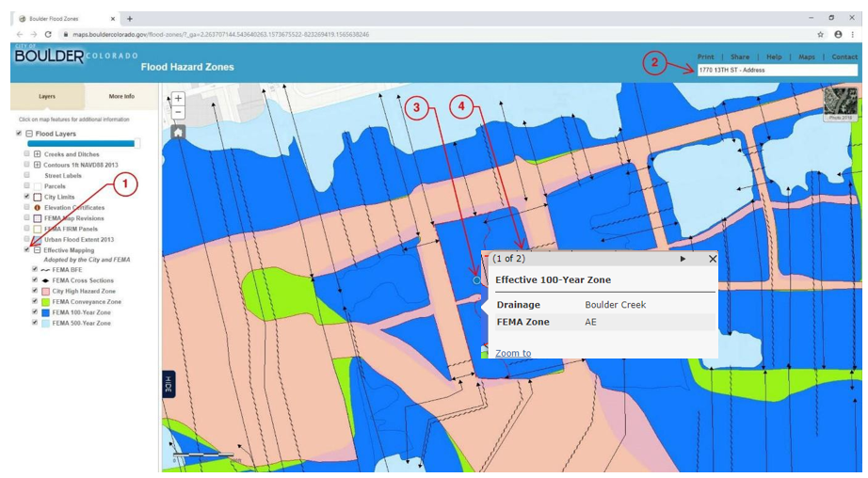
Task: Bookmark this page with star icon
Action: 820,34
